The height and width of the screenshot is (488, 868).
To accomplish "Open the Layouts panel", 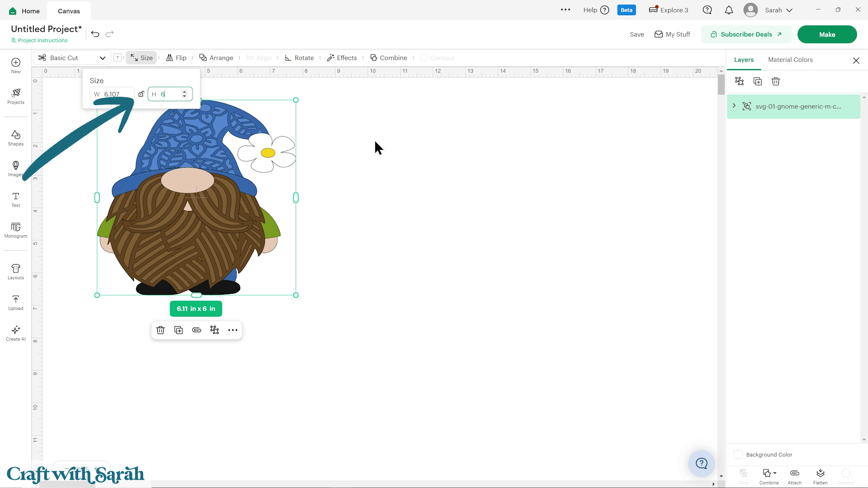I will point(16,272).
